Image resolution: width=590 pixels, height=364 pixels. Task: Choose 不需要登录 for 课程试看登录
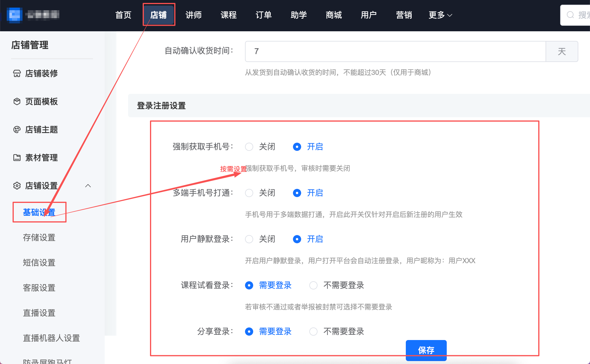[313, 285]
